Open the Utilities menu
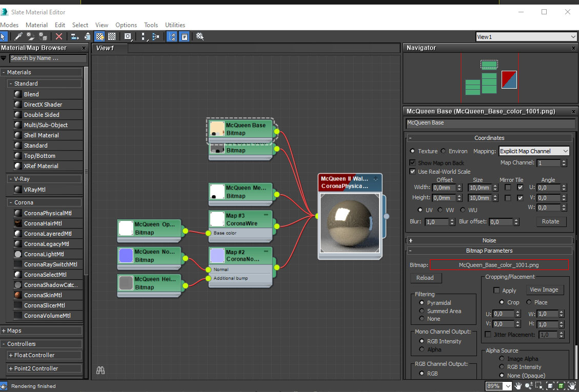 (x=175, y=25)
